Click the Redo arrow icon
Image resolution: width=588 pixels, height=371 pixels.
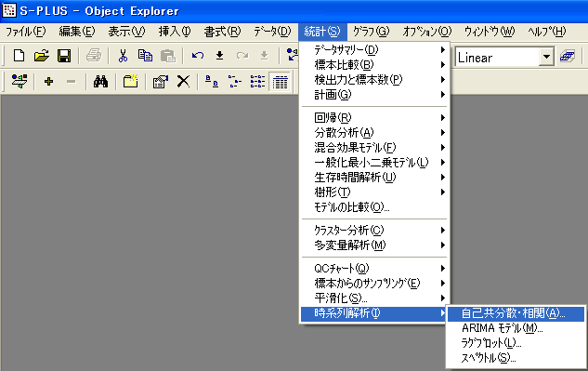coord(242,56)
